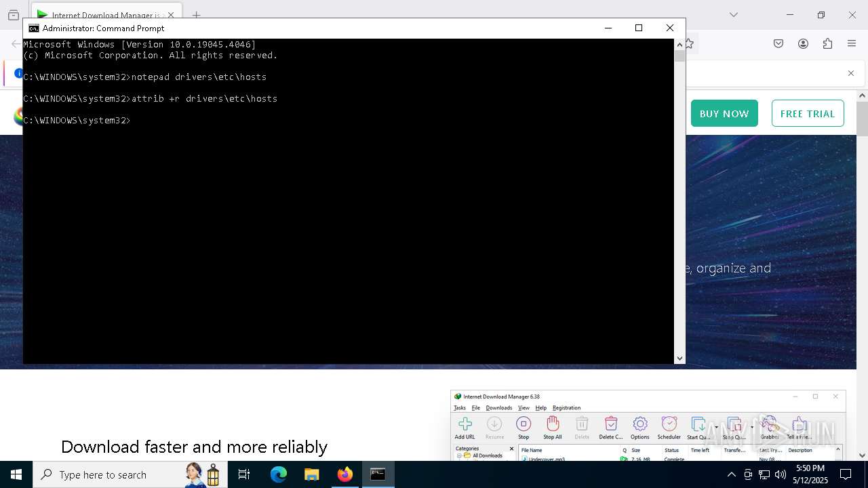The width and height of the screenshot is (868, 488).
Task: Open Start Queue dropdown arrow in IDM preview
Action: [716, 428]
